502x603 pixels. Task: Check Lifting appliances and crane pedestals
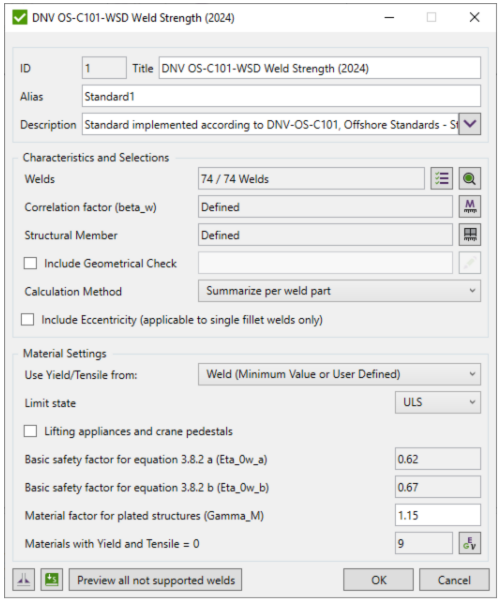(x=30, y=431)
